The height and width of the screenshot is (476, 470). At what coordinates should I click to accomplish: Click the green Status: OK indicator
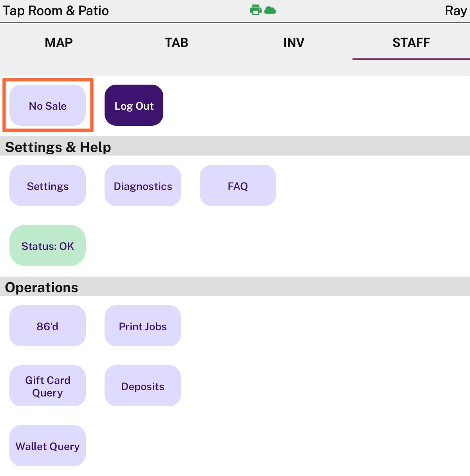[x=47, y=246]
